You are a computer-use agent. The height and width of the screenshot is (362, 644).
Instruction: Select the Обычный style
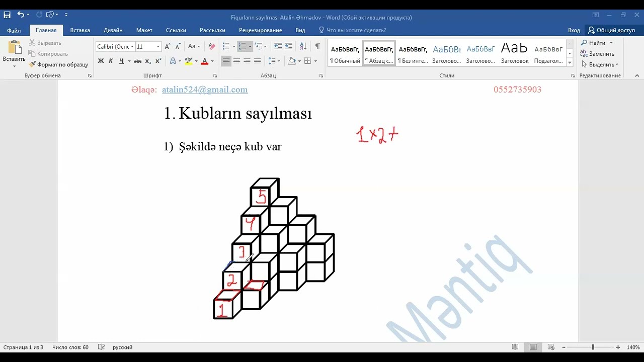click(x=345, y=53)
